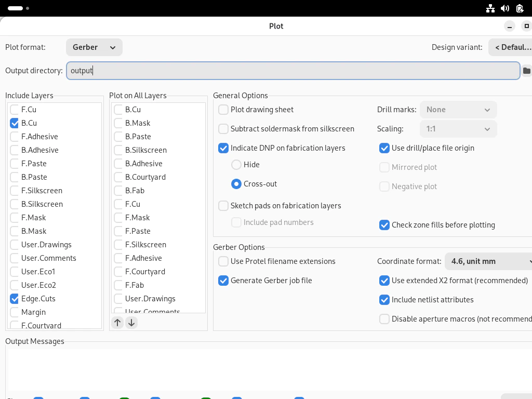Viewport: 532px width, 399px height.
Task: Check Margin in Include Layers
Action: tap(14, 312)
